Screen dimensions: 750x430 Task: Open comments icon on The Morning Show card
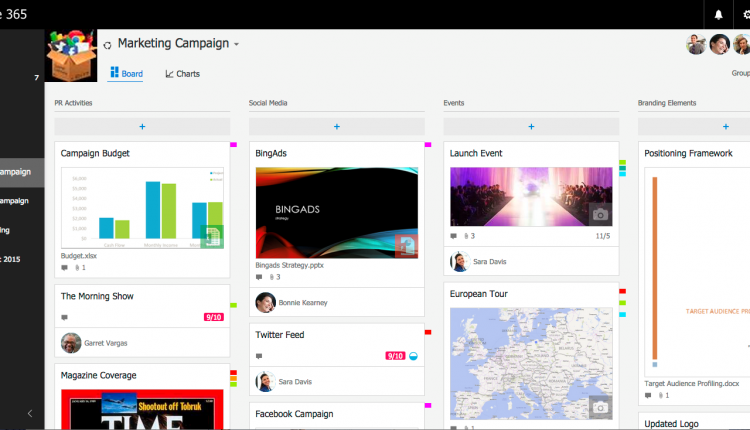point(65,317)
